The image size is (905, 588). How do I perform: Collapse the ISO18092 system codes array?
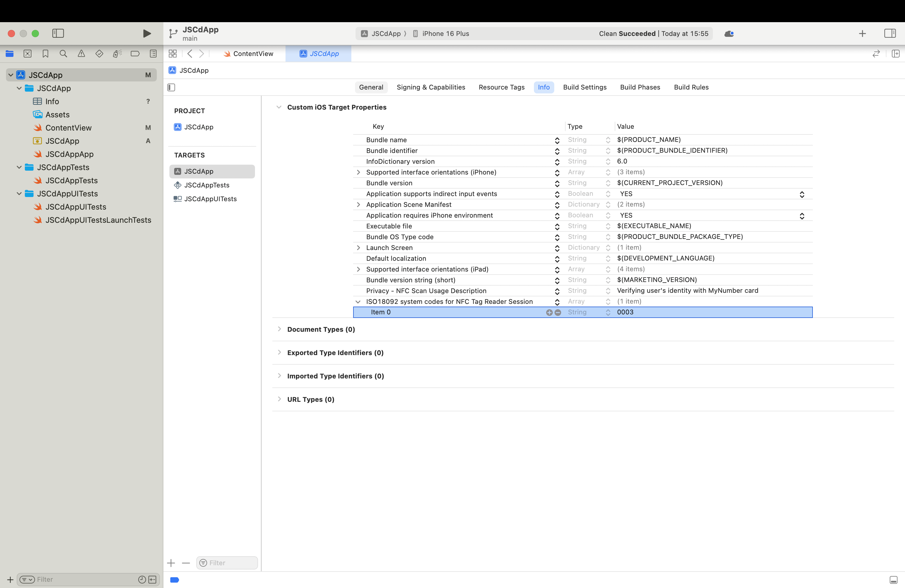tap(358, 301)
